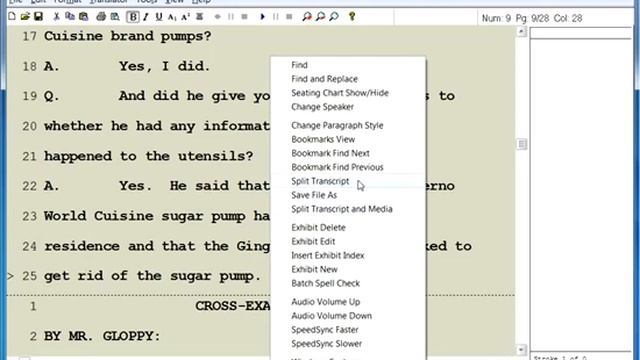Cut selection with the scissors icon
The height and width of the screenshot is (360, 640).
point(57,16)
